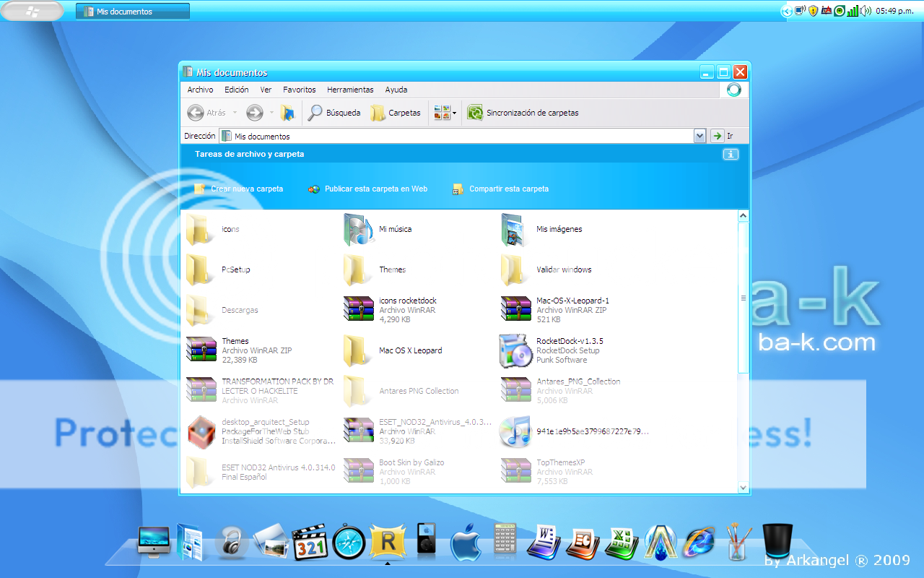Click the green ESET eye tray icon
The image size is (924, 578).
[840, 11]
